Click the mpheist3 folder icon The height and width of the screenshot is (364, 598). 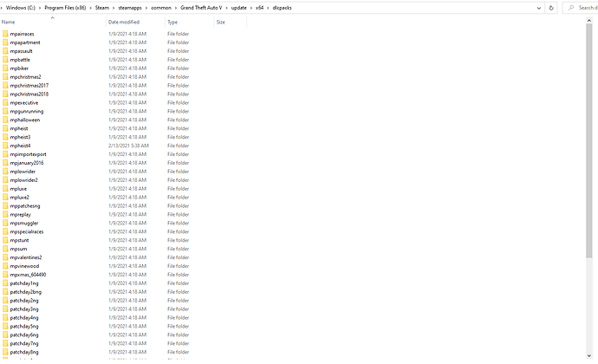click(5, 137)
